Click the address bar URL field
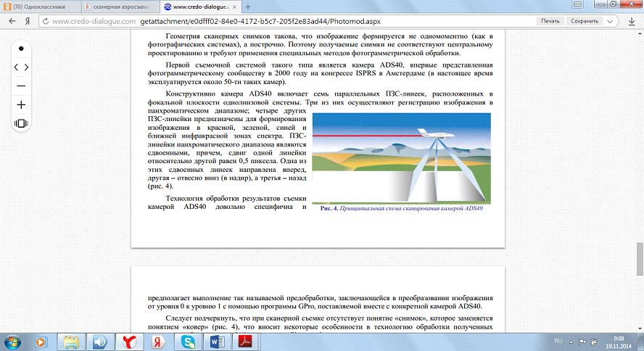The height and width of the screenshot is (351, 644). coord(290,22)
